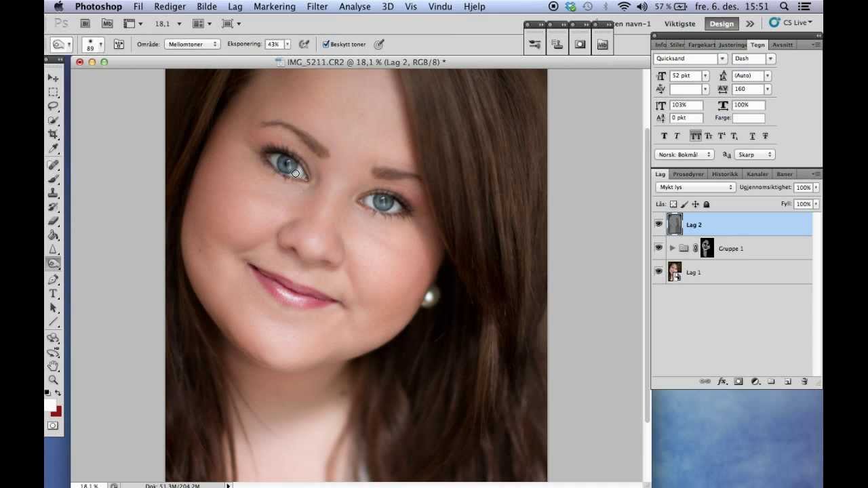This screenshot has height=488, width=868.
Task: Click the font size field 52 pkt
Action: 685,76
